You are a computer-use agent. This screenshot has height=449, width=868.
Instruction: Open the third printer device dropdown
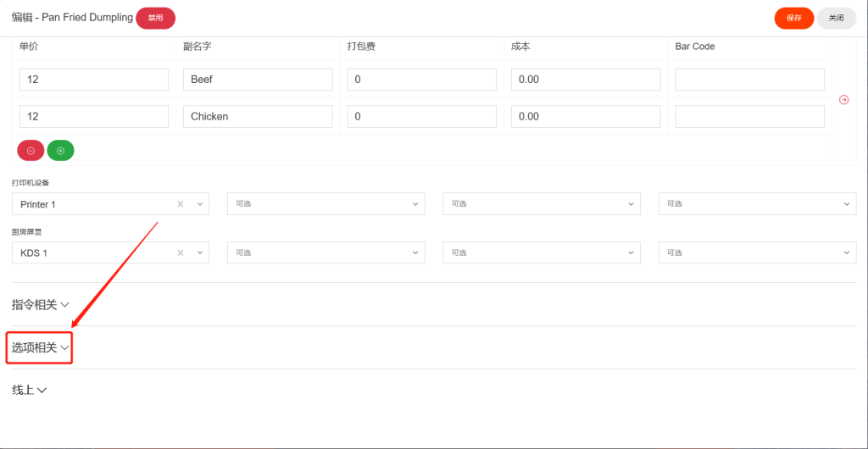[x=542, y=204]
